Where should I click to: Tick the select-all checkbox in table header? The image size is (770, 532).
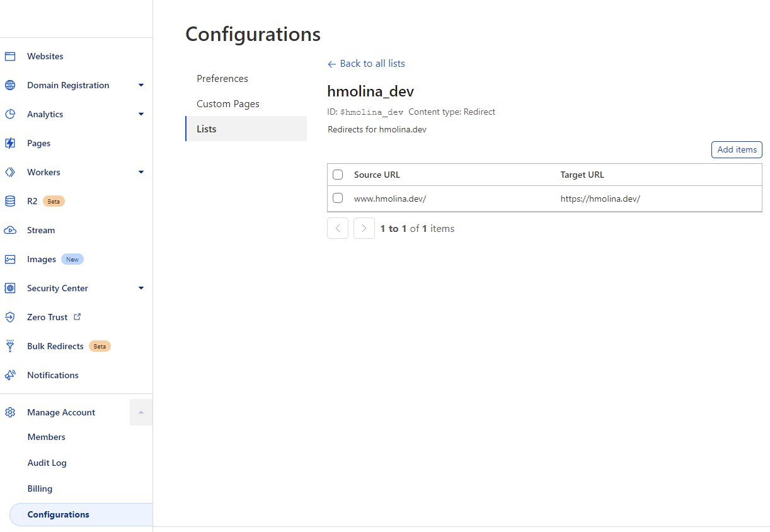tap(338, 175)
